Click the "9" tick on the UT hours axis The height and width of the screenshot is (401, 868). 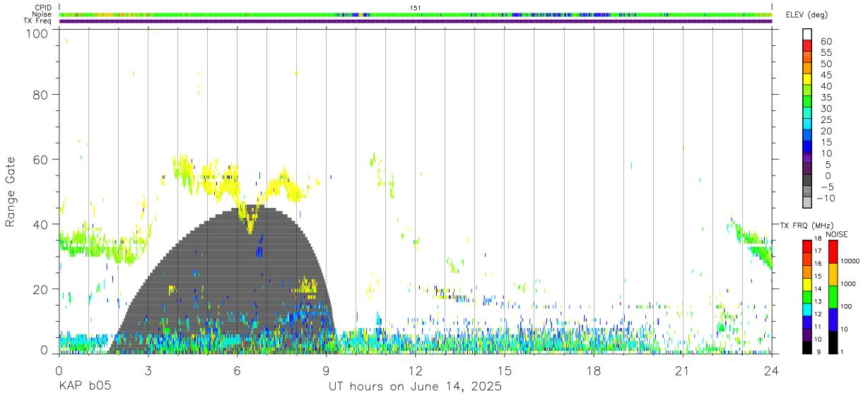[x=326, y=371]
